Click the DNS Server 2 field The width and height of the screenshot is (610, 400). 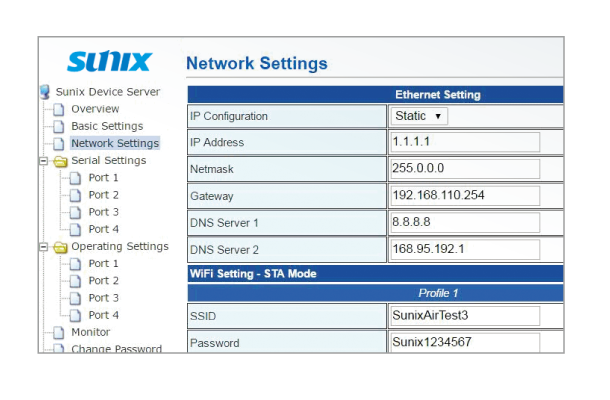coord(465,249)
